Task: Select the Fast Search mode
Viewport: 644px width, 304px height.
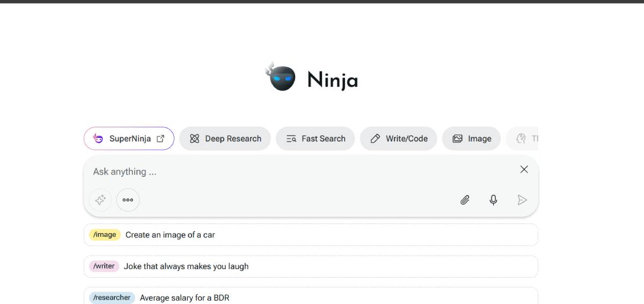Action: (315, 139)
